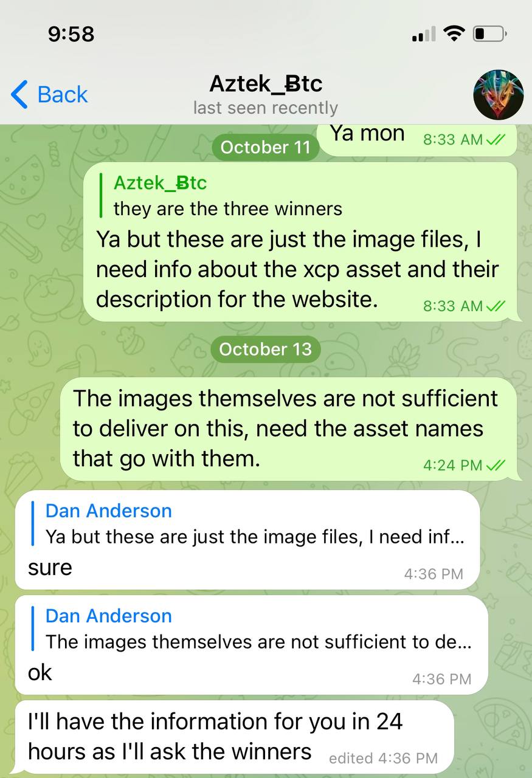Open Aztek_Btc profile avatar
This screenshot has width=532, height=778.
[498, 94]
